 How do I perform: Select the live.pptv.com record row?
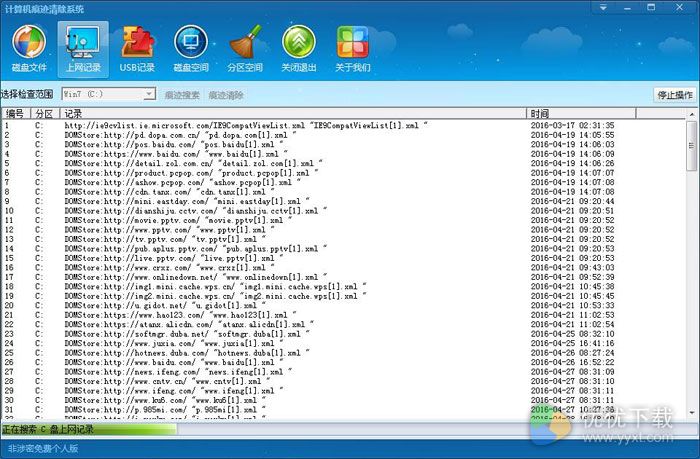[x=343, y=258]
